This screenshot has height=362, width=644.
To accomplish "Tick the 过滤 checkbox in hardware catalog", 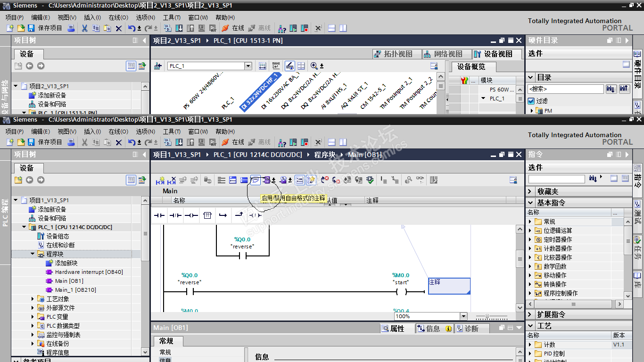I will (532, 101).
